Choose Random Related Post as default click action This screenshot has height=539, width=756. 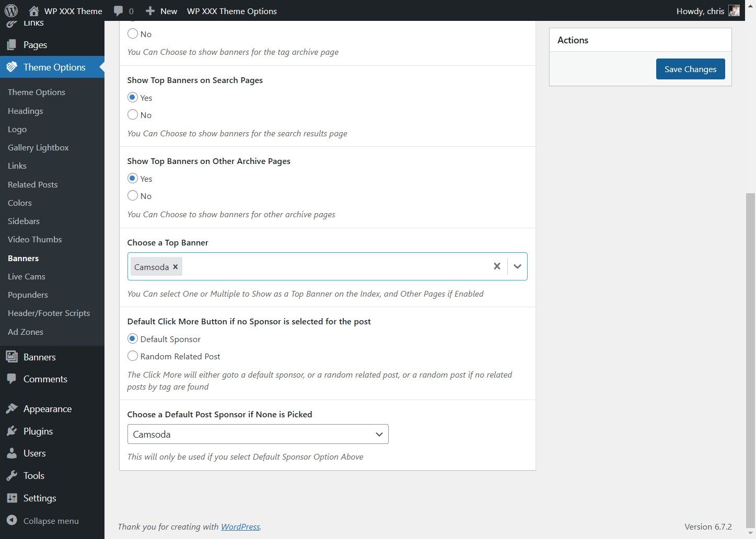pyautogui.click(x=133, y=356)
